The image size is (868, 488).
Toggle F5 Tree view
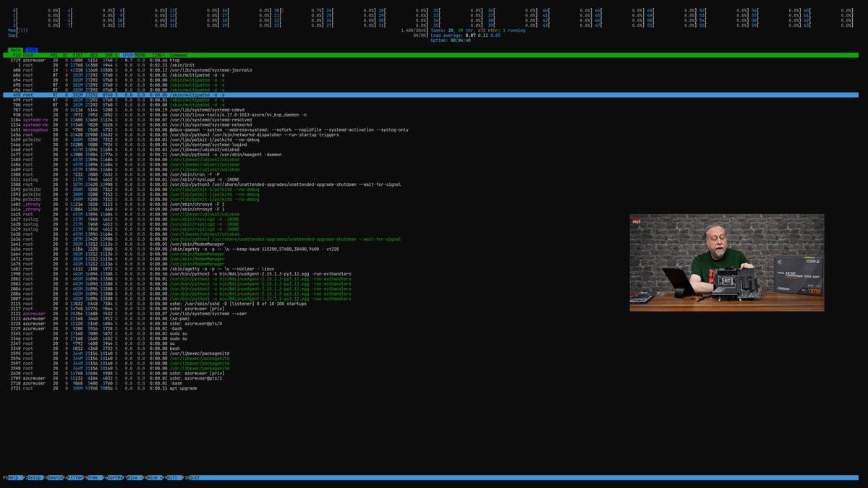93,478
